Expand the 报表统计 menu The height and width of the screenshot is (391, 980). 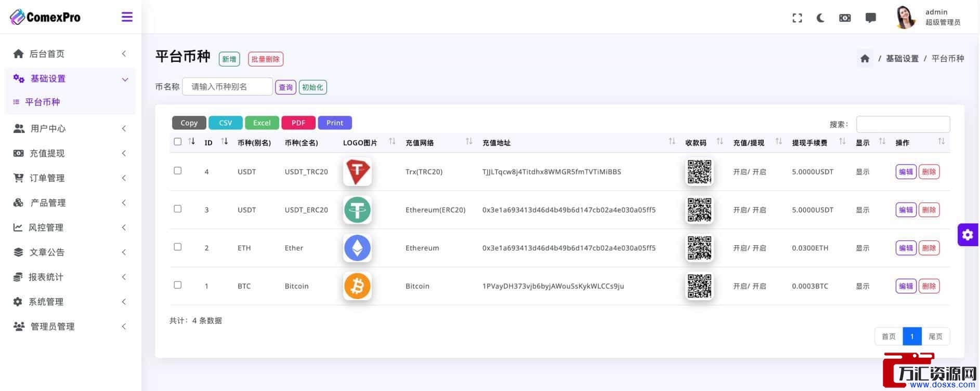pyautogui.click(x=70, y=277)
